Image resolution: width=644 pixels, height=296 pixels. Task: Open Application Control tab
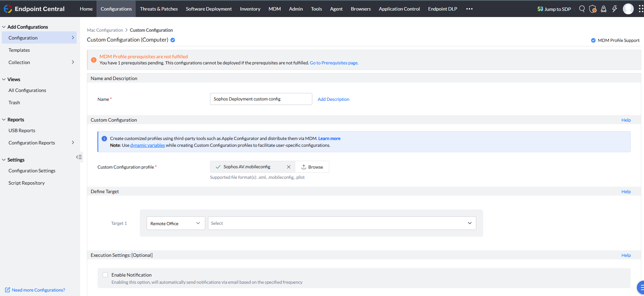pyautogui.click(x=399, y=9)
